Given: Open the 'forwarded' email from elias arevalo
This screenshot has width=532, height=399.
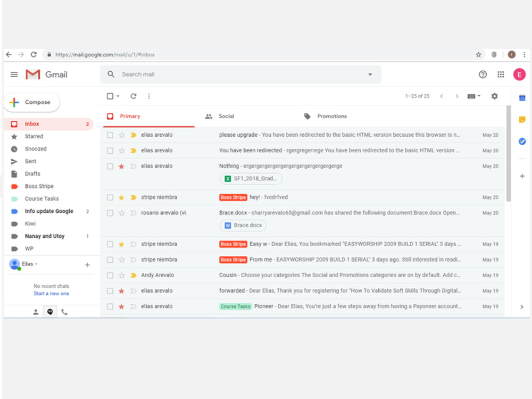Looking at the screenshot, I should 302,291.
